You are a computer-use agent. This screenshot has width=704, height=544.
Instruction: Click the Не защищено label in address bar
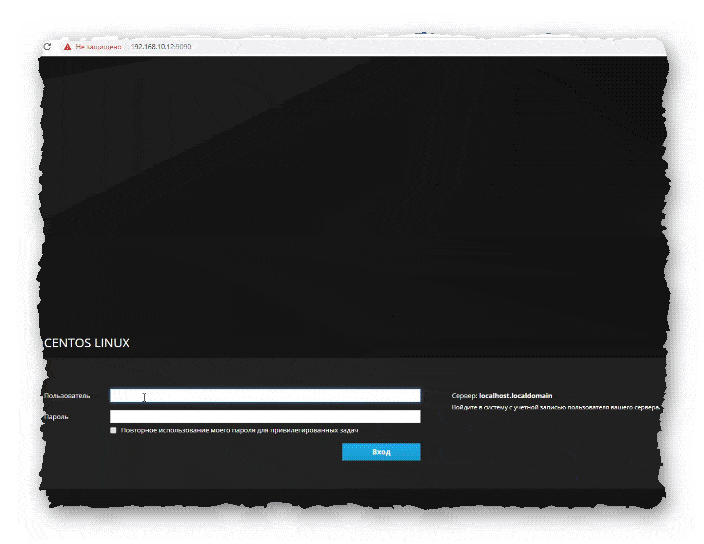98,47
